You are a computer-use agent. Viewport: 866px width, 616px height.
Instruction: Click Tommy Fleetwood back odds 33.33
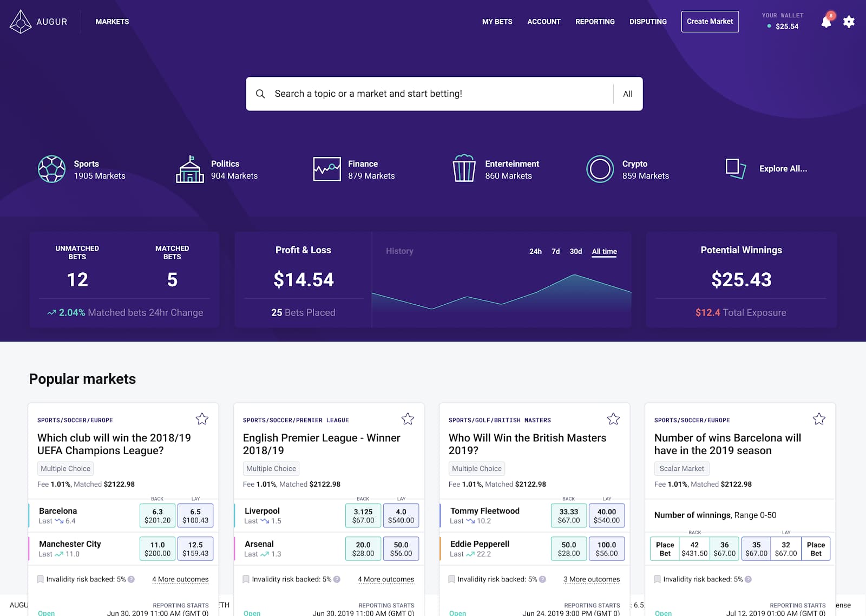[x=569, y=515]
